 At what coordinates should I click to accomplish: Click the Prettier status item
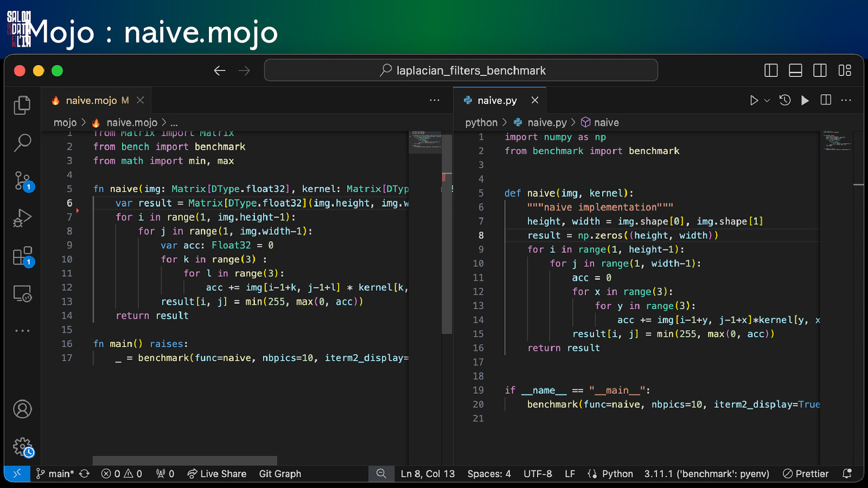tap(806, 473)
